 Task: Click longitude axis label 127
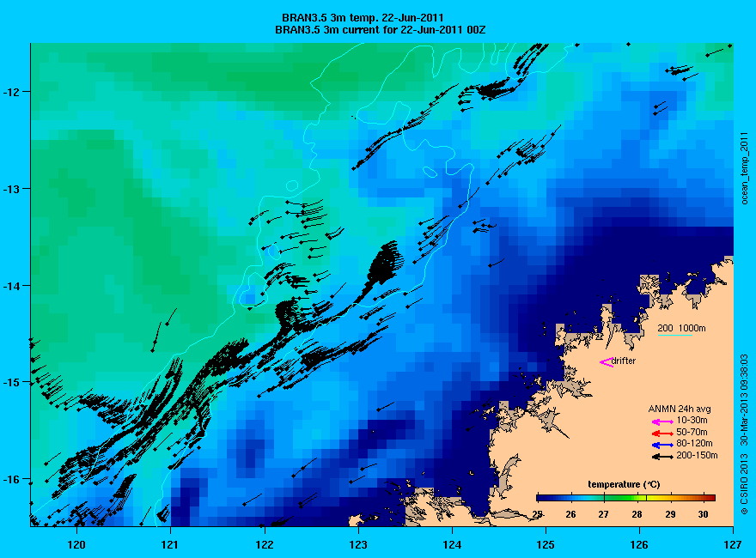click(733, 545)
